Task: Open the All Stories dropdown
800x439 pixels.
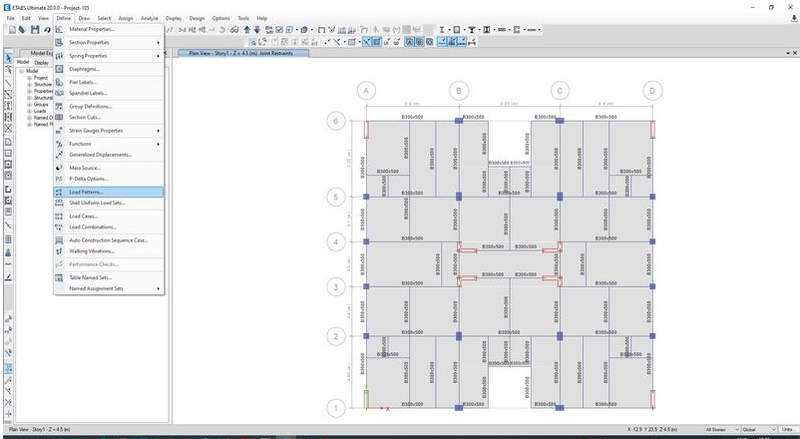Action: point(722,430)
